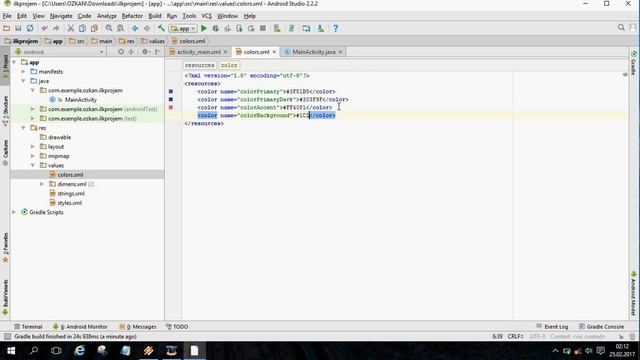The height and width of the screenshot is (360, 640).
Task: Select strings.xml in project tree
Action: [71, 193]
